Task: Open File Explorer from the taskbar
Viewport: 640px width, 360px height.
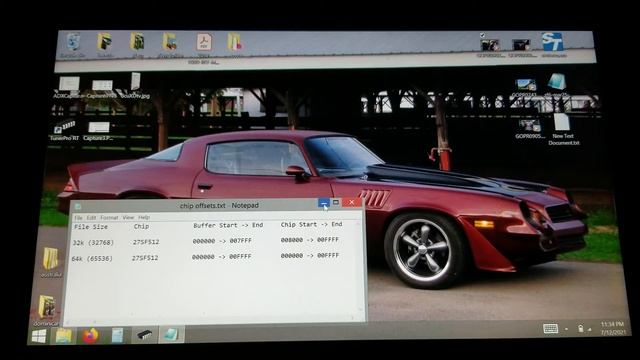Action: click(64, 336)
